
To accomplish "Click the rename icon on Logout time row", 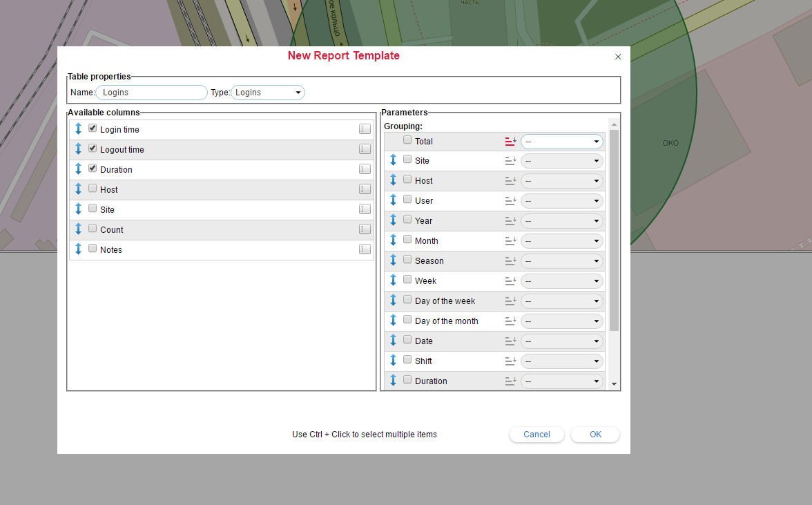I will (365, 149).
